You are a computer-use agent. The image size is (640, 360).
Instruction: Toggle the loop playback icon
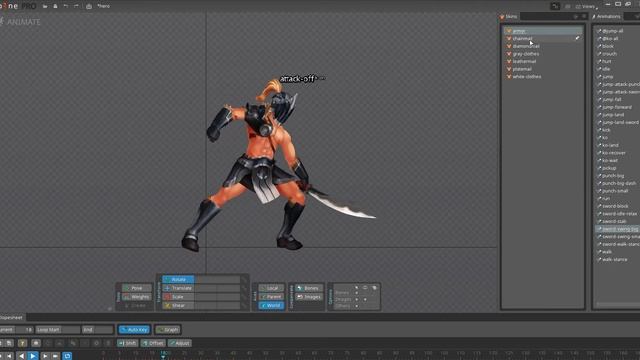67,356
